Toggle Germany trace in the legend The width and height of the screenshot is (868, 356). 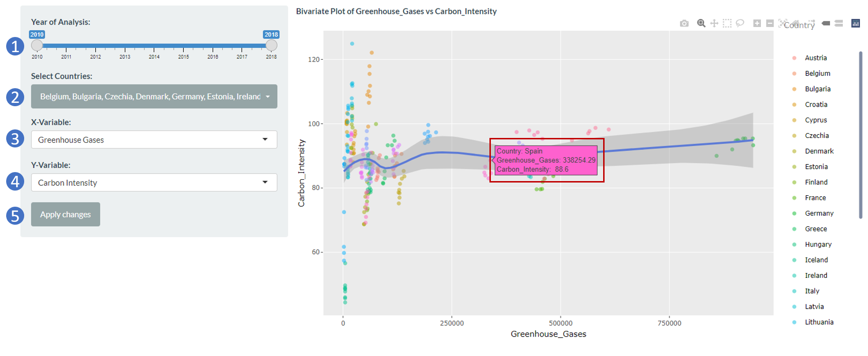coord(819,213)
